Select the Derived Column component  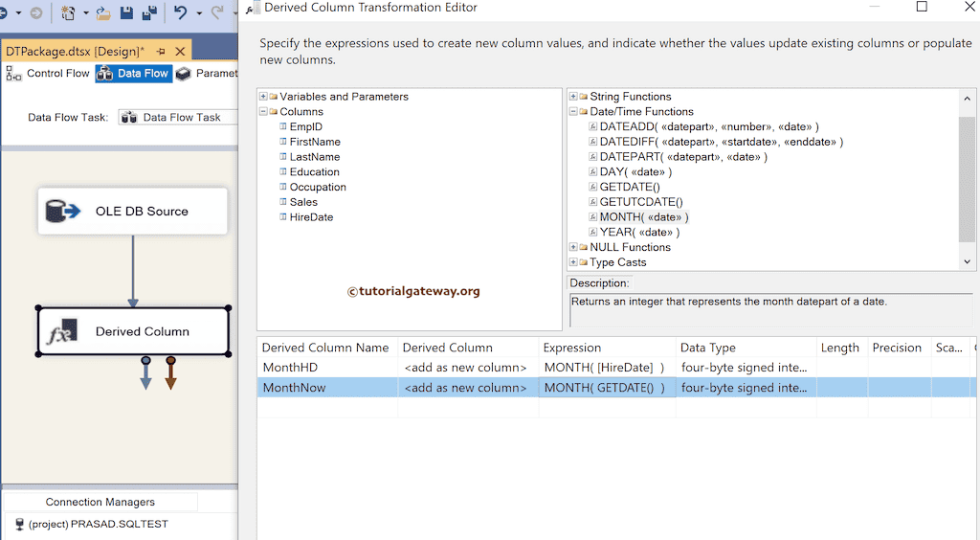(133, 331)
